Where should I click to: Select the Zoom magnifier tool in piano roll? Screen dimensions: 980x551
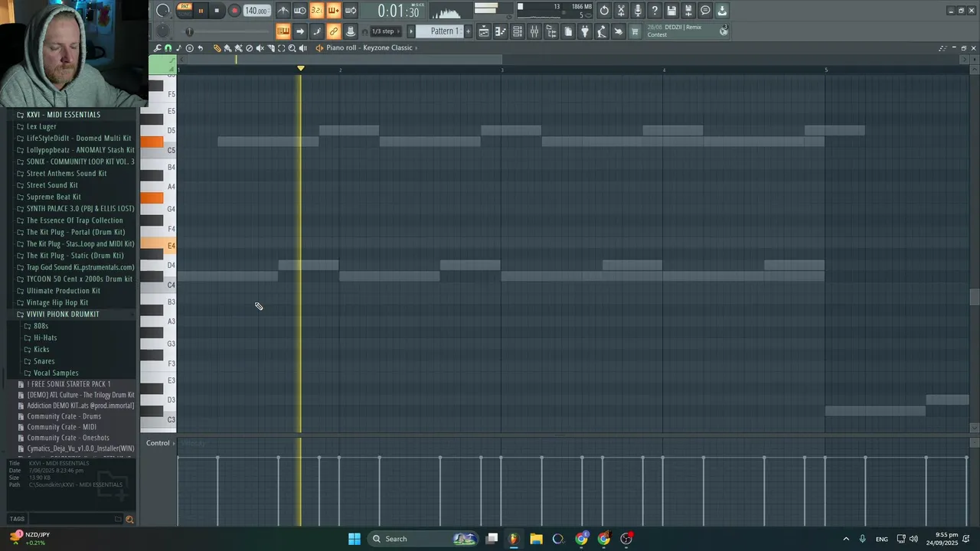[292, 48]
